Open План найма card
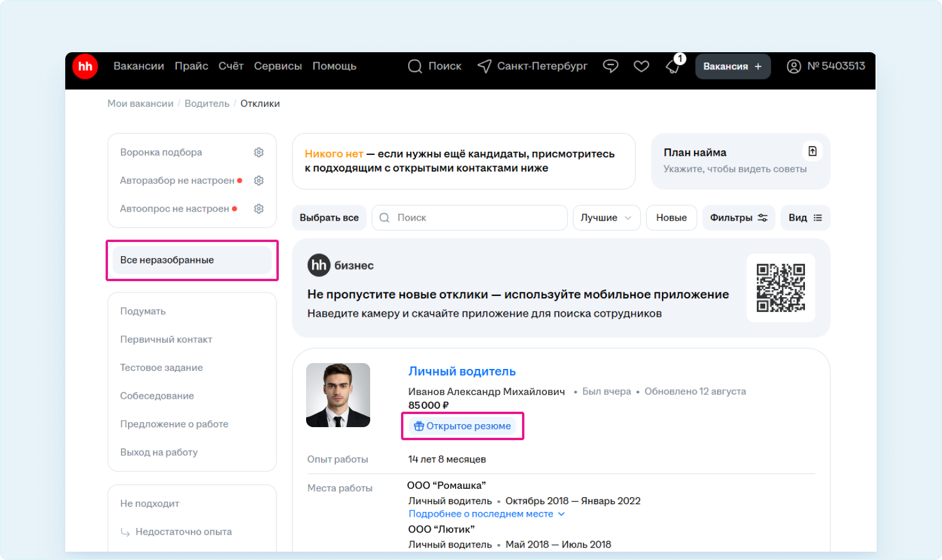 coord(741,161)
